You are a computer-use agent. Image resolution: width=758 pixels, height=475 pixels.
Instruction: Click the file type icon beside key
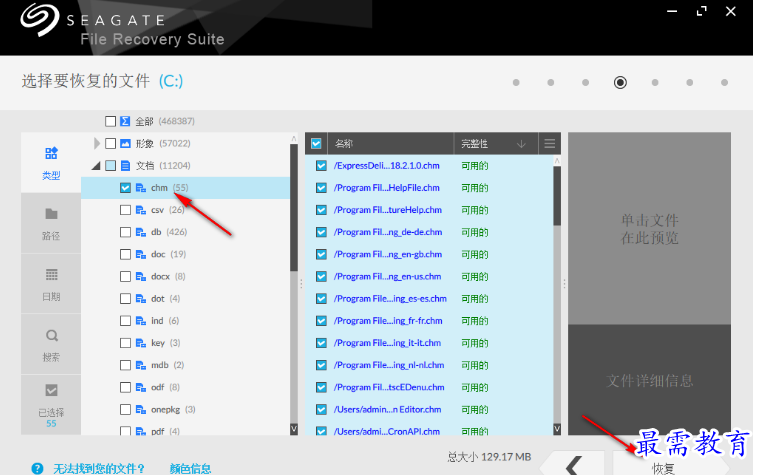point(141,343)
